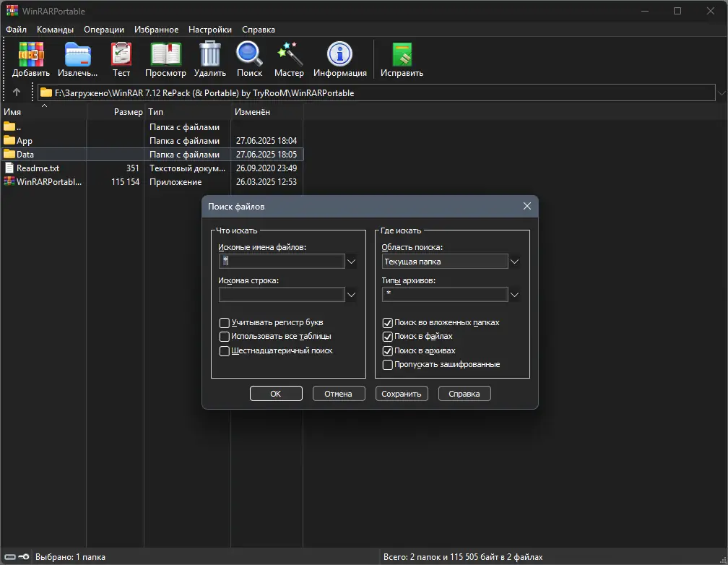Sort by Изменён column header
The image size is (728, 565).
point(267,111)
